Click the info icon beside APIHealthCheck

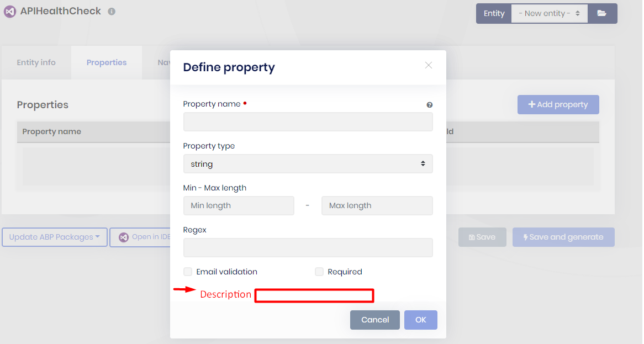(x=112, y=12)
